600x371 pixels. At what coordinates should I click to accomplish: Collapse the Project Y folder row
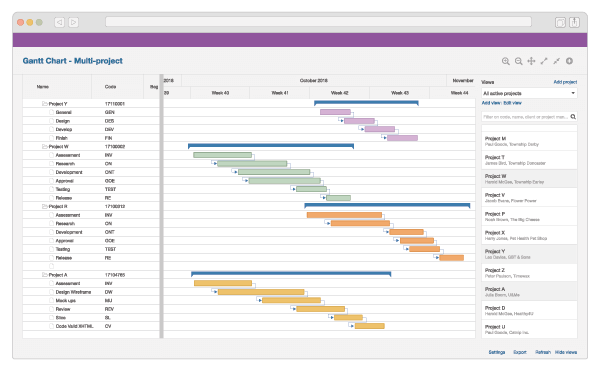click(x=44, y=104)
